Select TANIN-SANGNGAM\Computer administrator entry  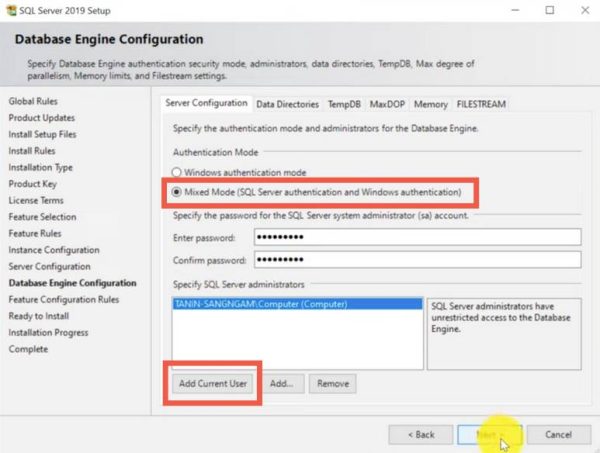[x=298, y=304]
